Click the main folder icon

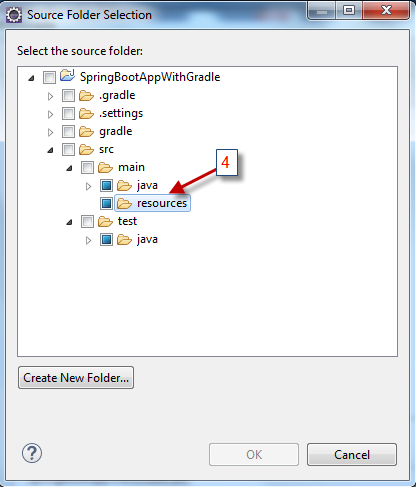pyautogui.click(x=105, y=168)
